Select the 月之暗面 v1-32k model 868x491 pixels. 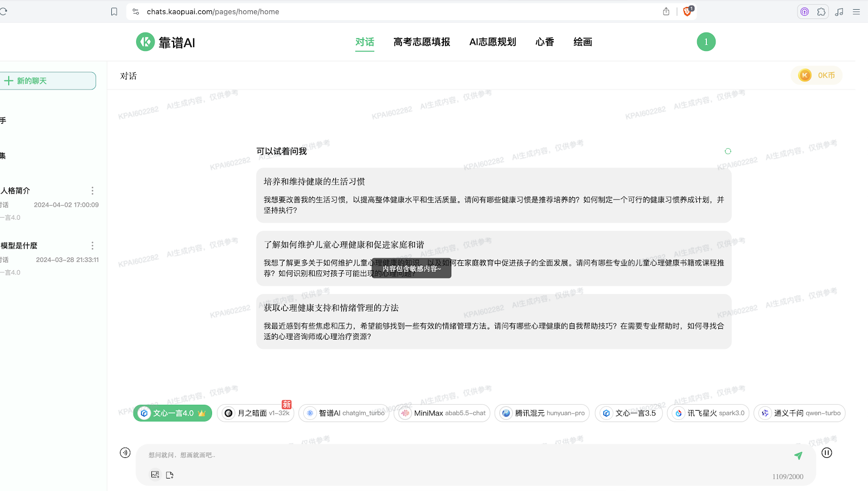click(x=256, y=413)
